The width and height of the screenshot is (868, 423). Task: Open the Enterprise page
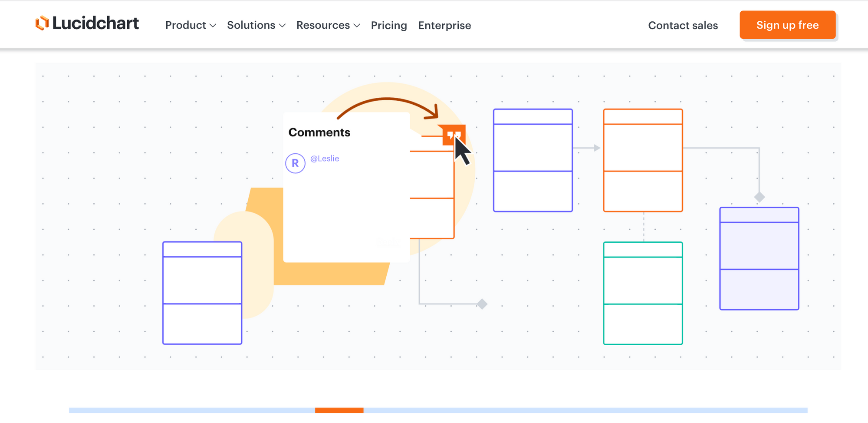click(x=444, y=25)
